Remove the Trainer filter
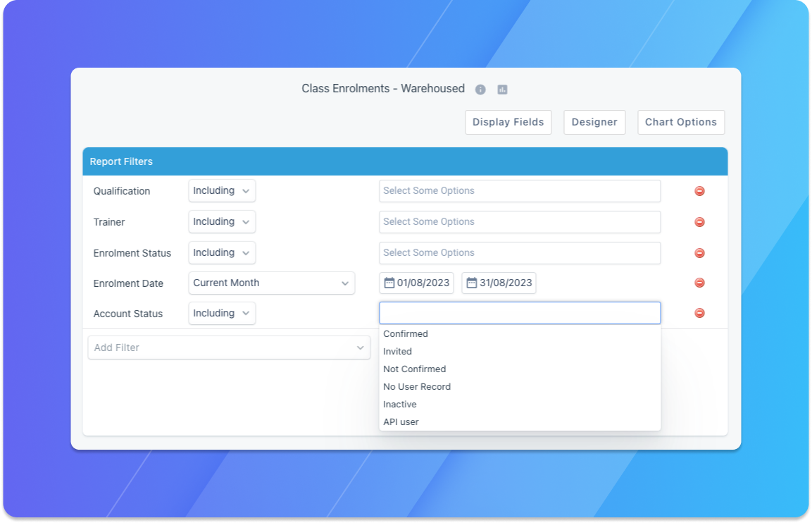 (x=699, y=222)
